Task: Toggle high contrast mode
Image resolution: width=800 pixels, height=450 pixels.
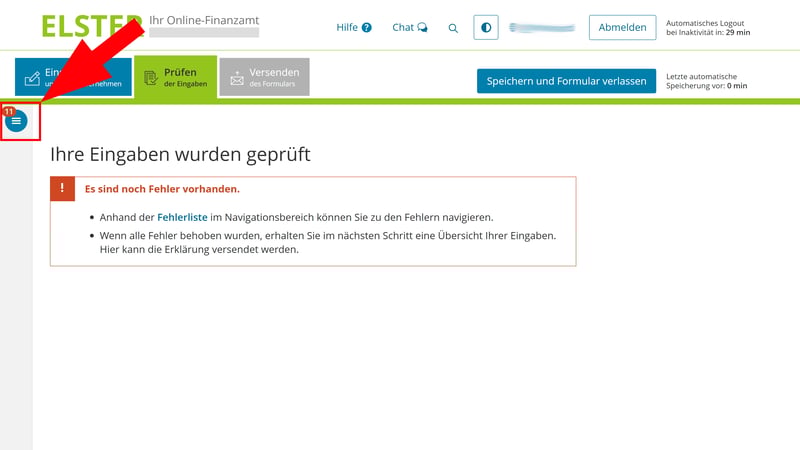Action: [486, 28]
